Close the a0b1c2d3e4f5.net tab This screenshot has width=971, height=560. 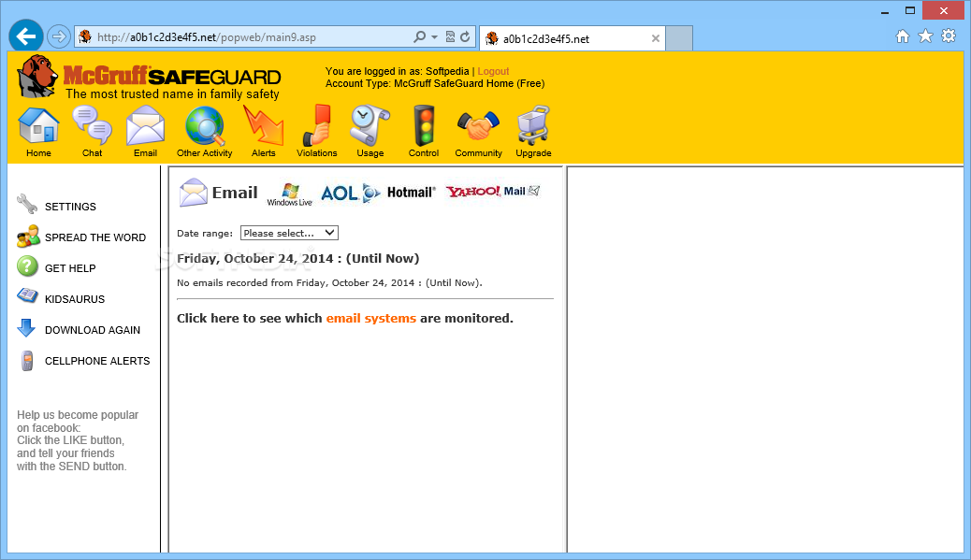tap(655, 39)
